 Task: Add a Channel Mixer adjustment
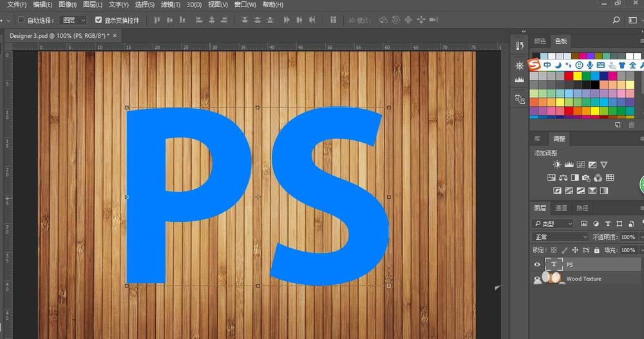coord(598,178)
